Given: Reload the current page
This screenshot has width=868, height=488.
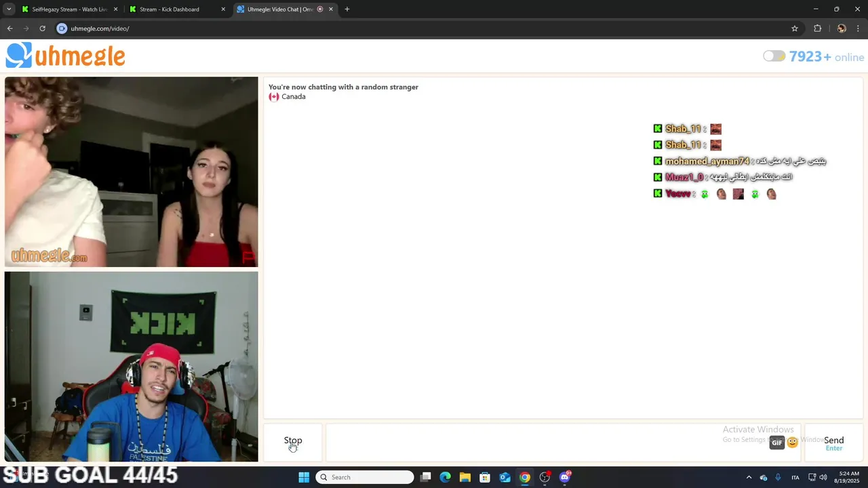Looking at the screenshot, I should click(42, 28).
